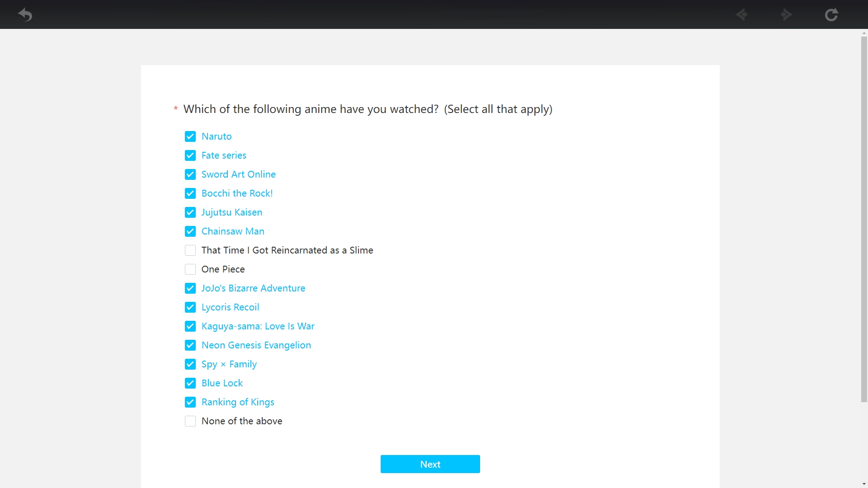Uncheck the Blue Lock option
Viewport: 868px width, 488px height.
(190, 383)
